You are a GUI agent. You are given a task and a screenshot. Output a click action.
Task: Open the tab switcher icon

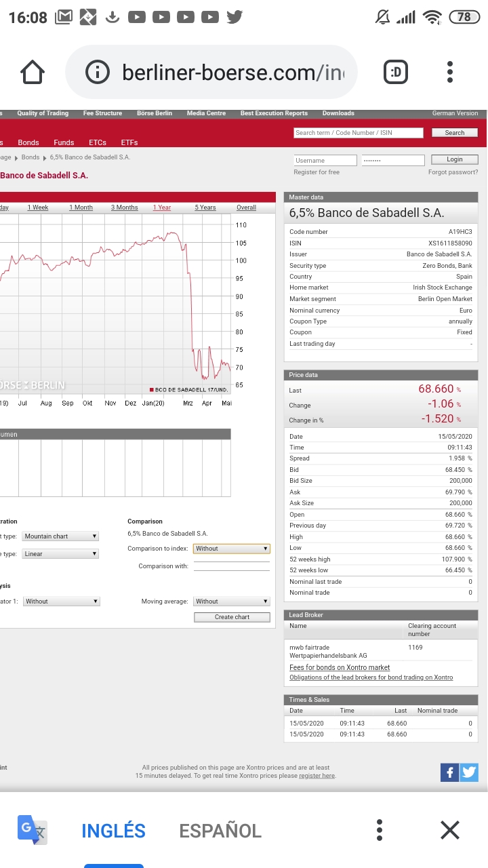(396, 72)
